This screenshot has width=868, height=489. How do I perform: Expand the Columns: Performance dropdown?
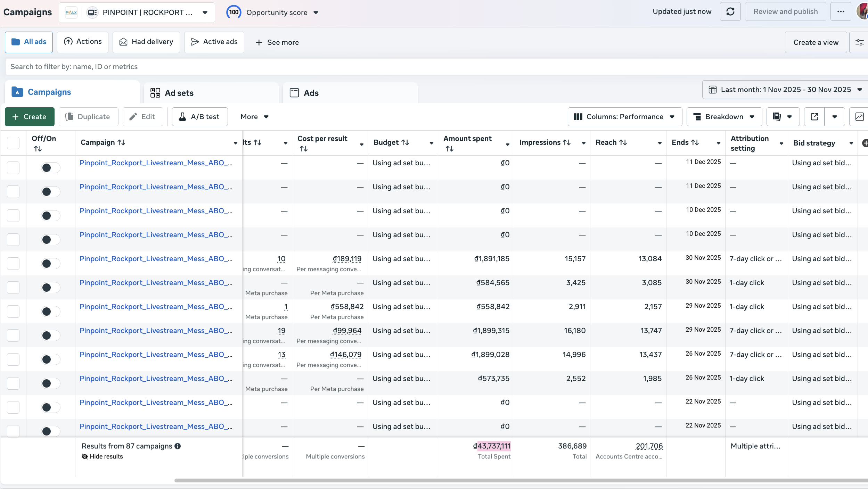624,117
